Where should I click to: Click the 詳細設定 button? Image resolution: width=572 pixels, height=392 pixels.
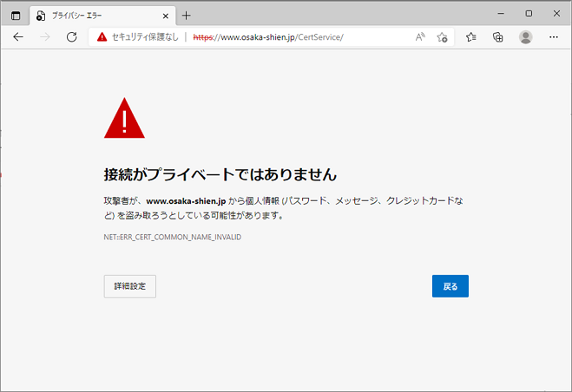tap(130, 286)
